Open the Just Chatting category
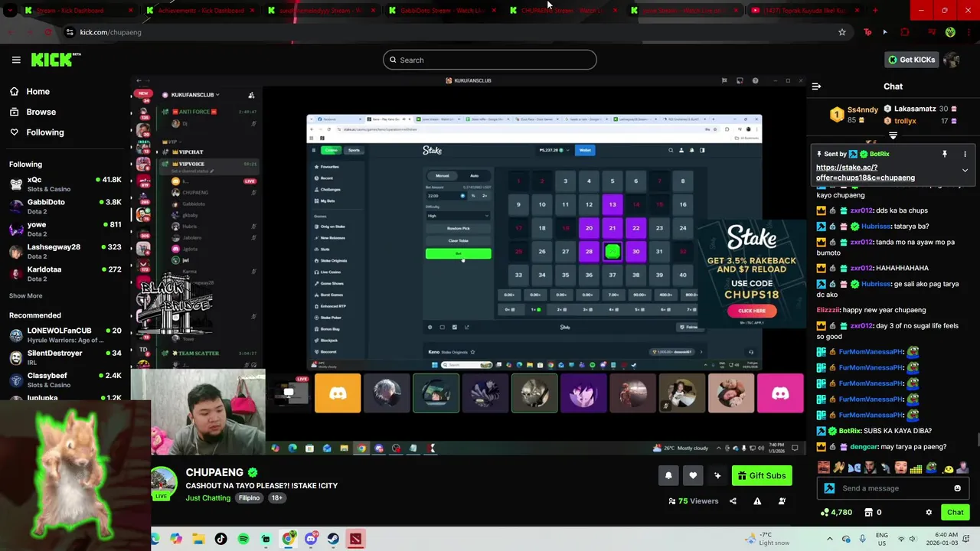 click(207, 498)
